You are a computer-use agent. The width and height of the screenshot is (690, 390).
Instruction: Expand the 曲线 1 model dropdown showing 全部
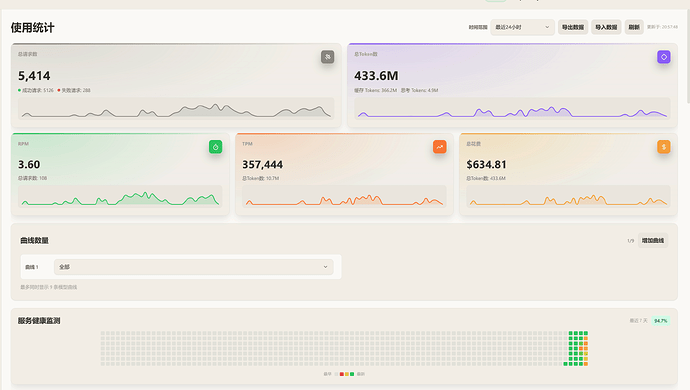[x=194, y=267]
